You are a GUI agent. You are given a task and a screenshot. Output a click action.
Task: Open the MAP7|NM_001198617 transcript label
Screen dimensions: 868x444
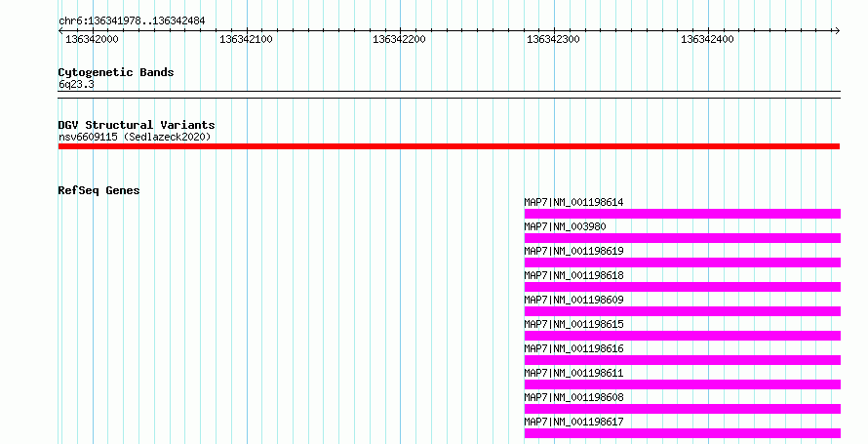pyautogui.click(x=573, y=422)
